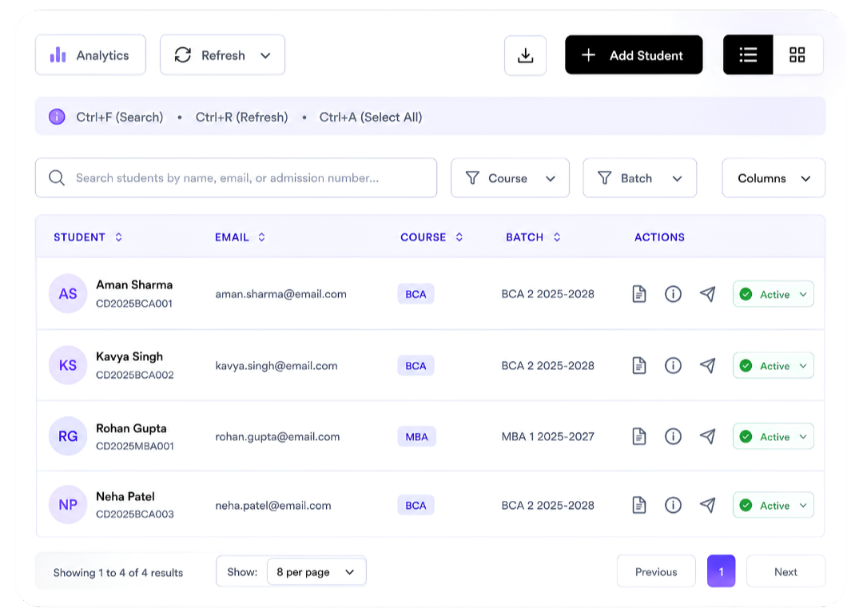
Task: Click kavya.singh@email.com
Action: tap(276, 366)
